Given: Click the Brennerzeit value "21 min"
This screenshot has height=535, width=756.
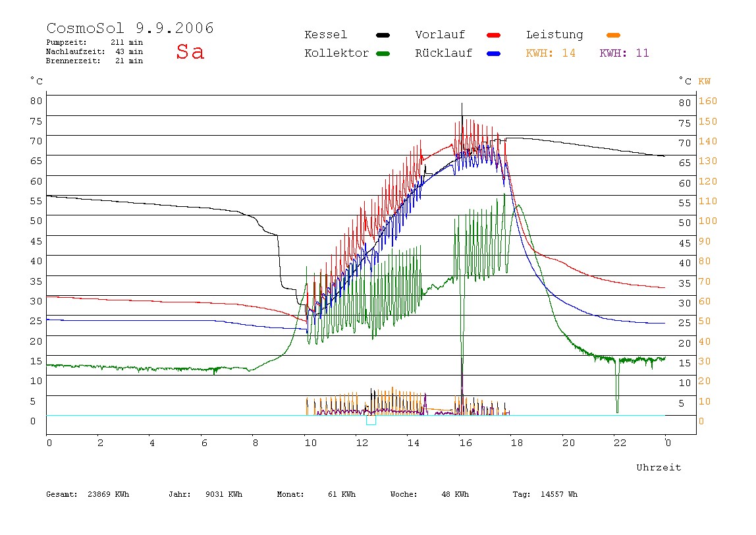Looking at the screenshot, I should tap(129, 61).
